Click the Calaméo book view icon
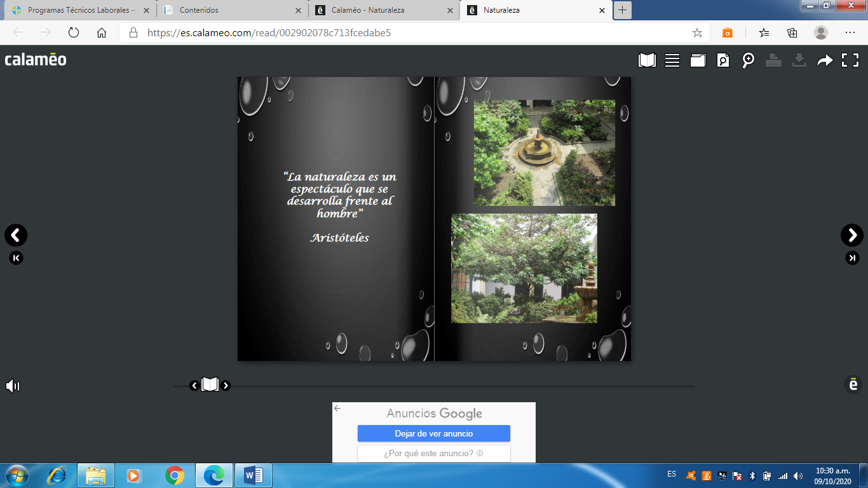 pos(647,60)
